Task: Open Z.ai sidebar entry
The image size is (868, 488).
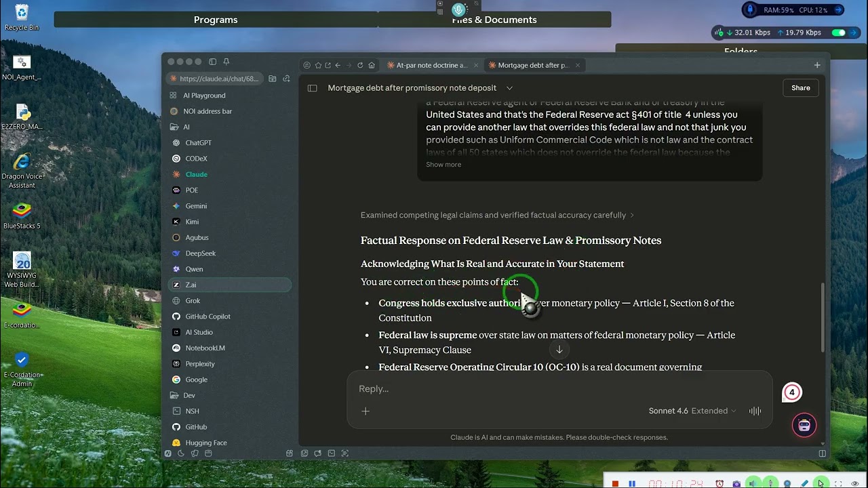Action: (231, 285)
